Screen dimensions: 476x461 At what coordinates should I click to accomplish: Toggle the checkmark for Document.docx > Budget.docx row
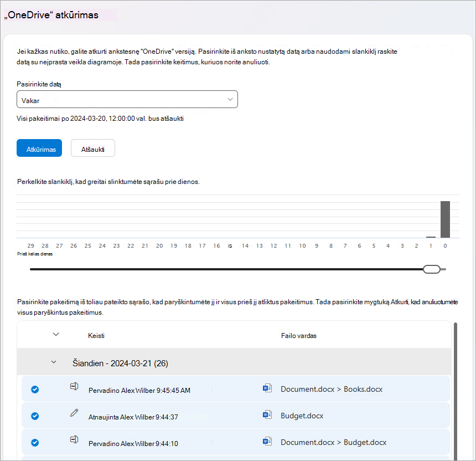35,443
